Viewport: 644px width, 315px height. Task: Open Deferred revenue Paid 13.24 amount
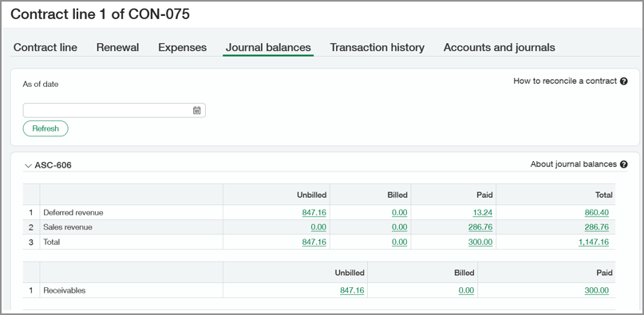coord(482,213)
